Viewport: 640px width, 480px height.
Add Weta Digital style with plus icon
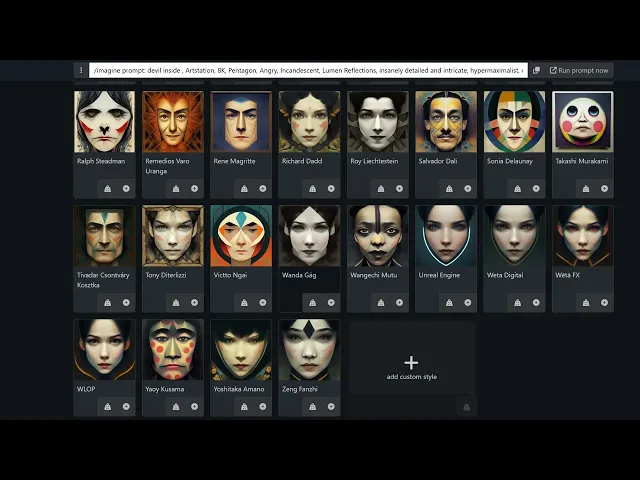[x=536, y=302]
